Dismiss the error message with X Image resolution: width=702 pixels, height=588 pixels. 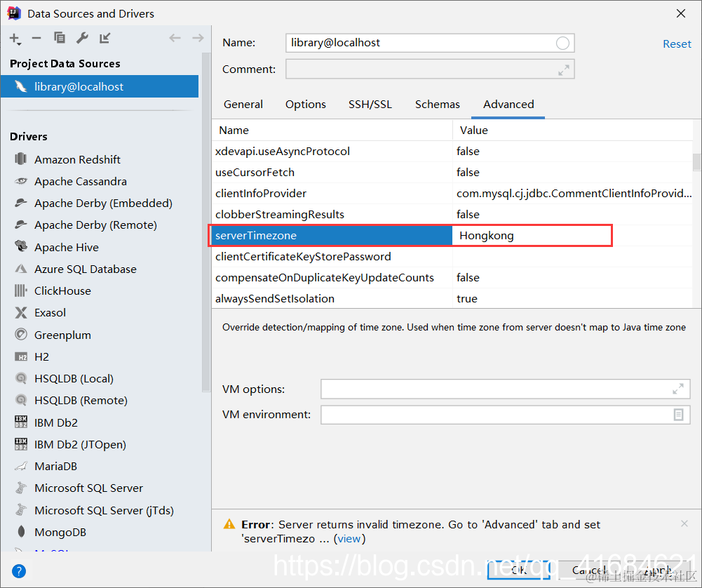[684, 523]
